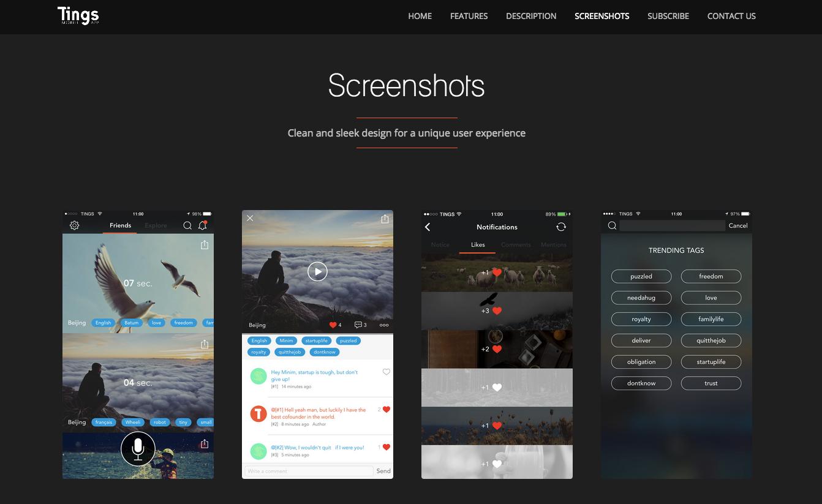Pick the deliver trending tag
The width and height of the screenshot is (822, 504).
tap(641, 340)
